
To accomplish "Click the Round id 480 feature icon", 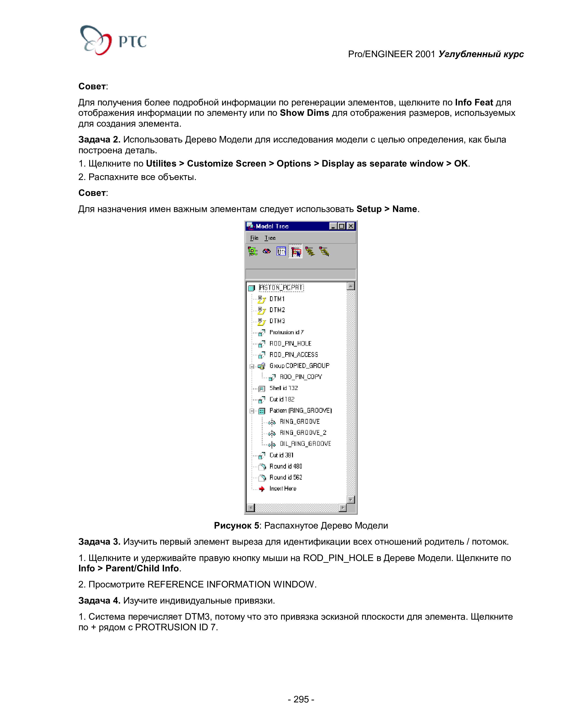I will [263, 467].
